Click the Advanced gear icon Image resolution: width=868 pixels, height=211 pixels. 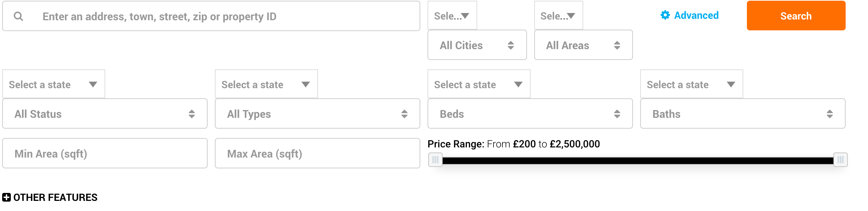tap(665, 15)
